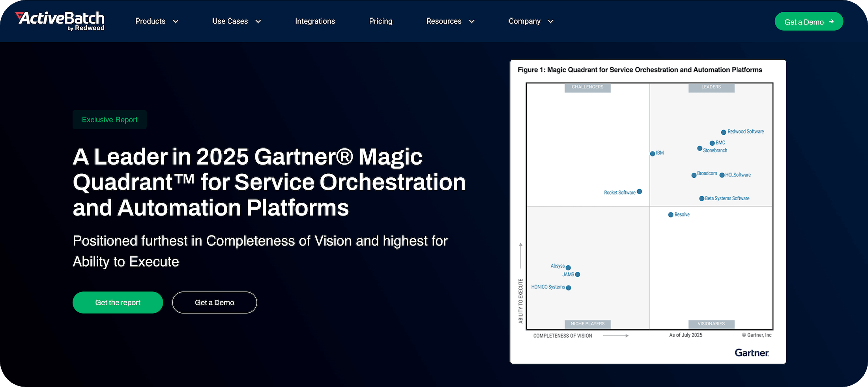Click the Gartner logo below the chart
Screen dimensions: 868x387
751,352
